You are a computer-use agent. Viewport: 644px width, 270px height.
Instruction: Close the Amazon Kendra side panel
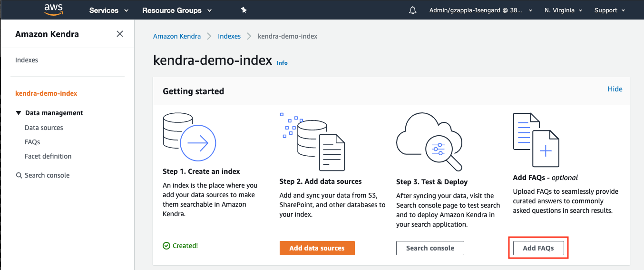coord(120,34)
